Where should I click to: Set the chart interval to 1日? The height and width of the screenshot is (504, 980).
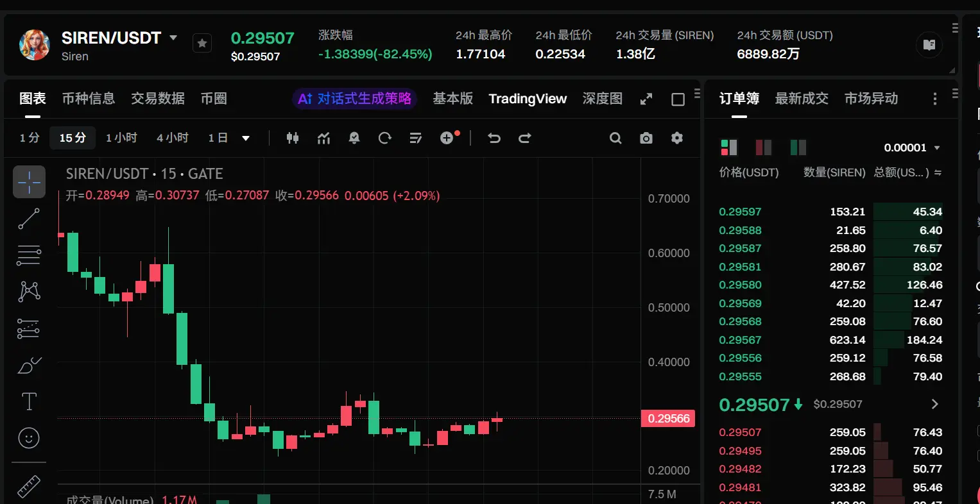218,138
